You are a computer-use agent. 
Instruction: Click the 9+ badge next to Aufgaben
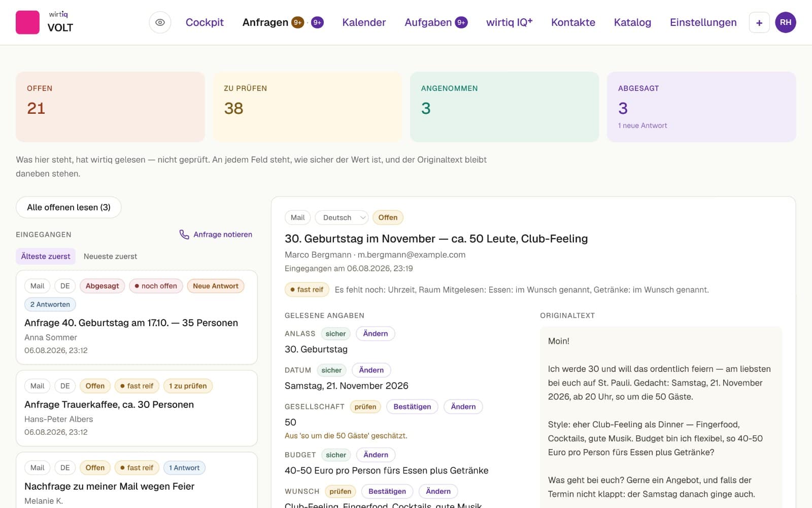pos(461,22)
